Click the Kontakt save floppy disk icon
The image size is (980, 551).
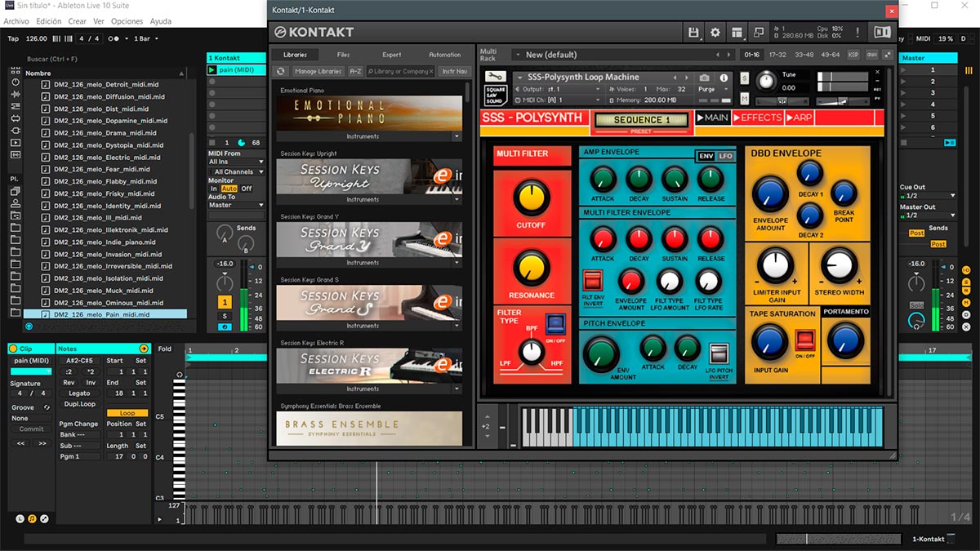(693, 32)
